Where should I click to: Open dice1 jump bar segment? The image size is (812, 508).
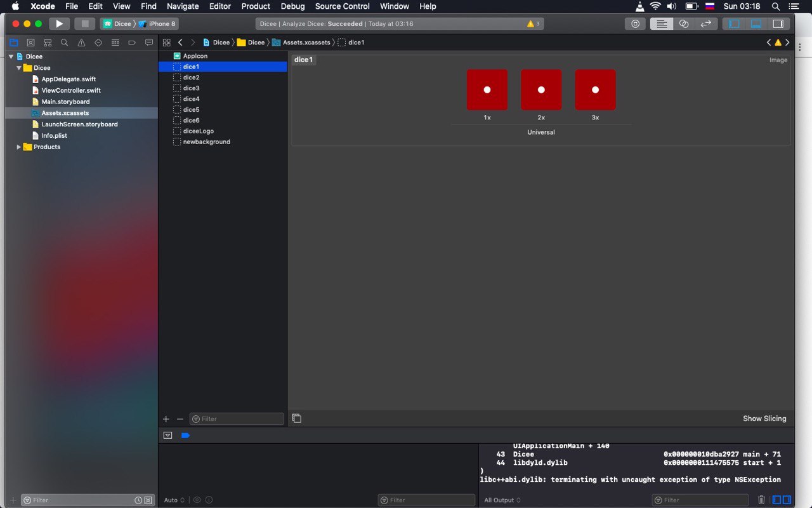click(x=351, y=43)
